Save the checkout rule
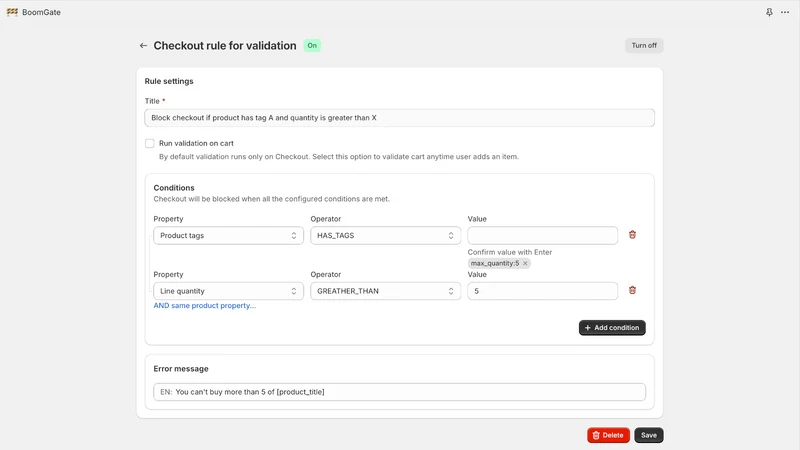Screen dimensions: 800x450 [648, 435]
